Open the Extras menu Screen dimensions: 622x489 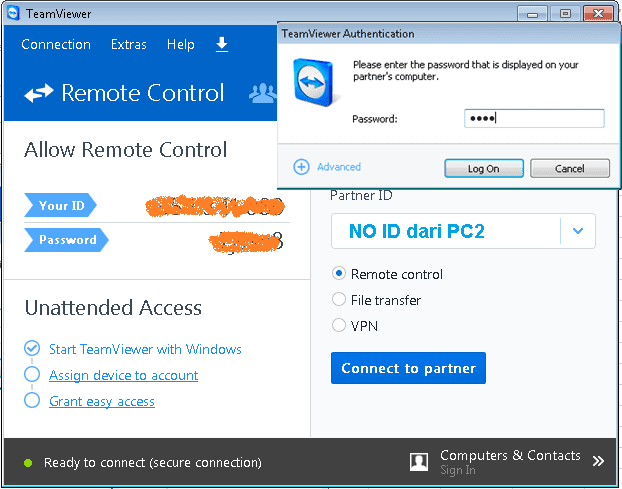(x=129, y=45)
